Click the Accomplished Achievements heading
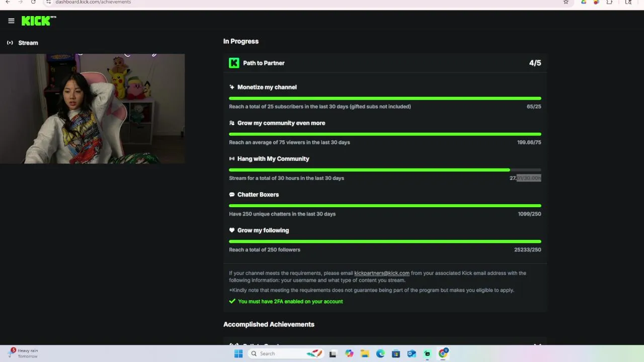The image size is (644, 362). click(x=269, y=324)
